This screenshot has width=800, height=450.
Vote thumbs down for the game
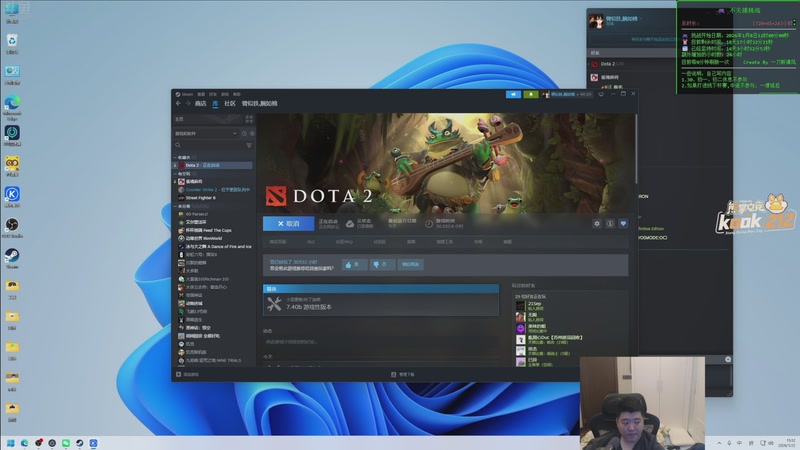point(382,264)
